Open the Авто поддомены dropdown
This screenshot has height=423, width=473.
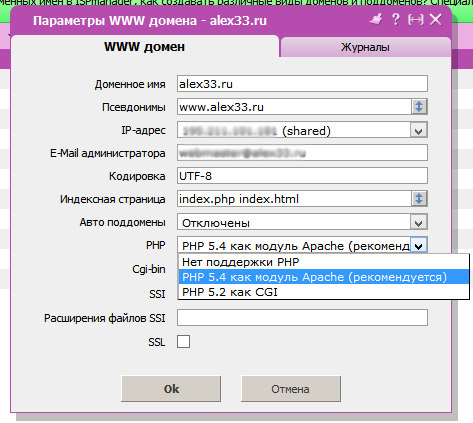[419, 222]
